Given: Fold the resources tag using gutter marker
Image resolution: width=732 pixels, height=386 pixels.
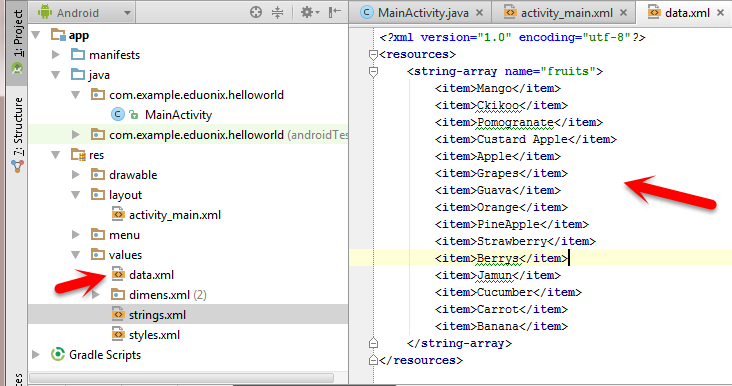Looking at the screenshot, I should 373,55.
